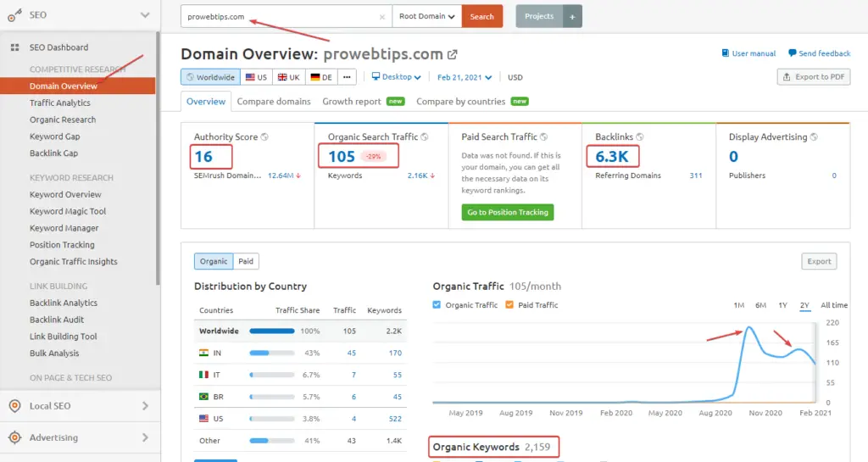This screenshot has width=868, height=462.
Task: Expand the Local SEO section arrow
Action: click(145, 406)
